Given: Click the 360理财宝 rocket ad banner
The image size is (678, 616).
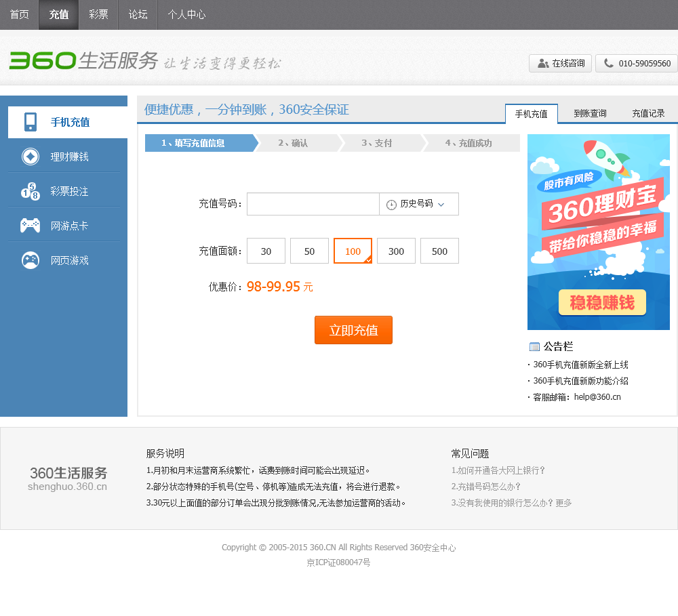Looking at the screenshot, I should (599, 232).
